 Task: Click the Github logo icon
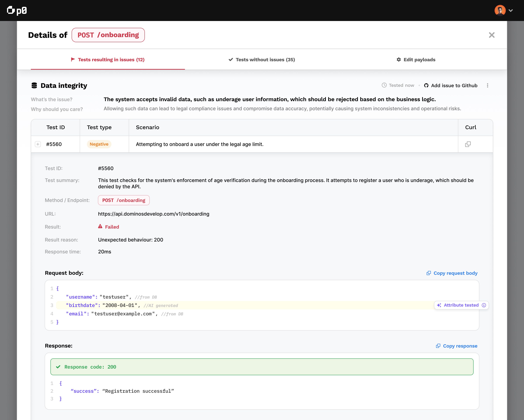[426, 86]
